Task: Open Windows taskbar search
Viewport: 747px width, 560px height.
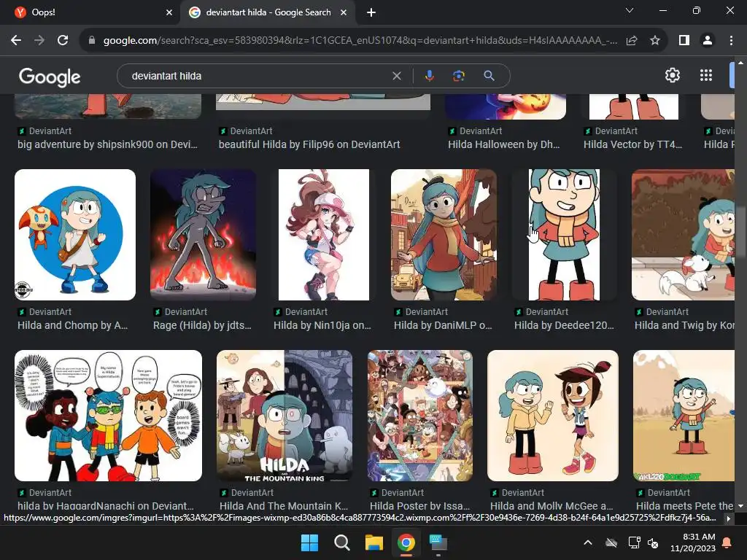Action: 341,542
